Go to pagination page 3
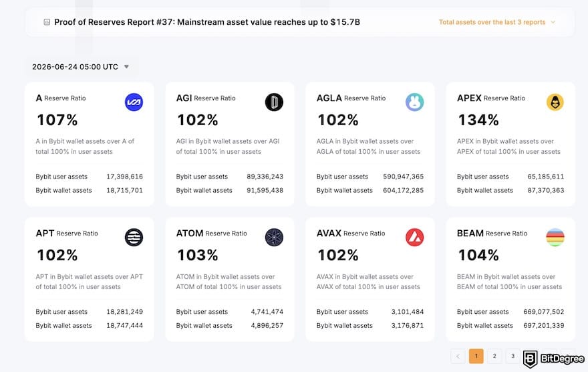 (x=512, y=356)
